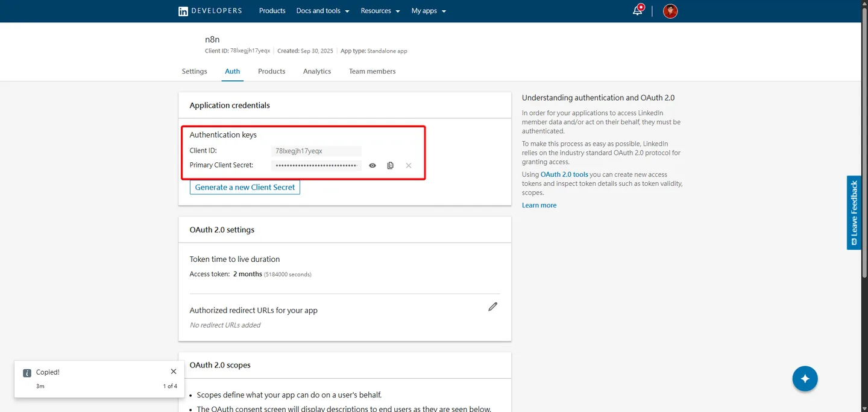868x412 pixels.
Task: Copy the Primary Client Secret
Action: pyautogui.click(x=390, y=165)
